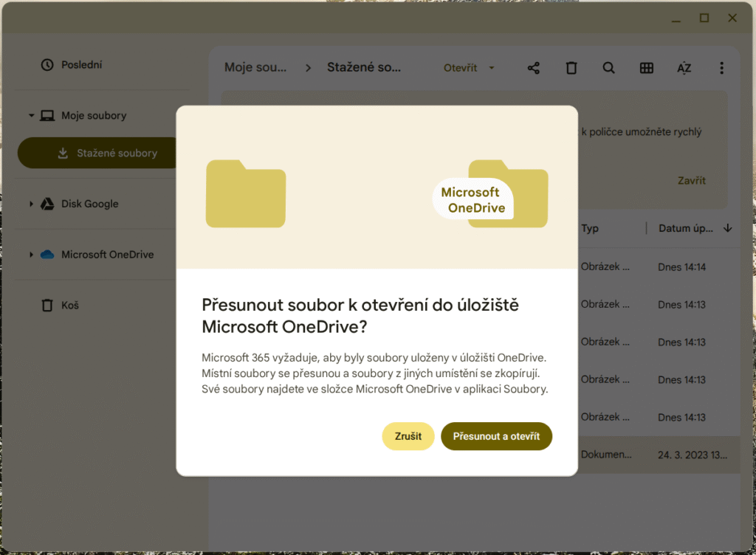Expand the Microsoft OneDrive tree arrow
756x555 pixels.
(31, 255)
